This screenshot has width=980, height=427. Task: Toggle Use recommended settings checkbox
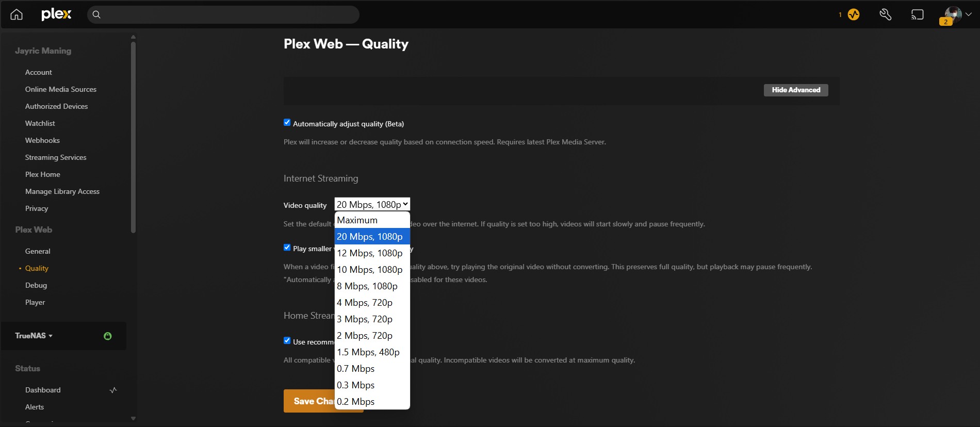point(287,341)
